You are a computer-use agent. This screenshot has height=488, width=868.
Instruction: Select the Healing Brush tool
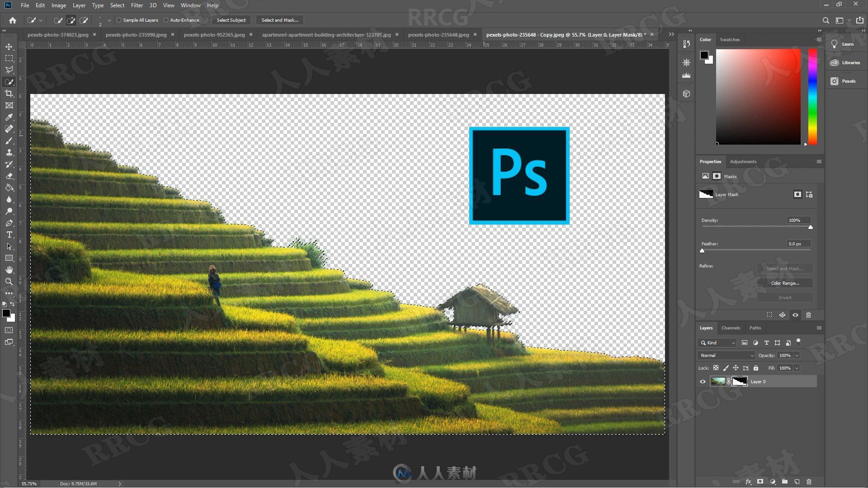tap(9, 129)
